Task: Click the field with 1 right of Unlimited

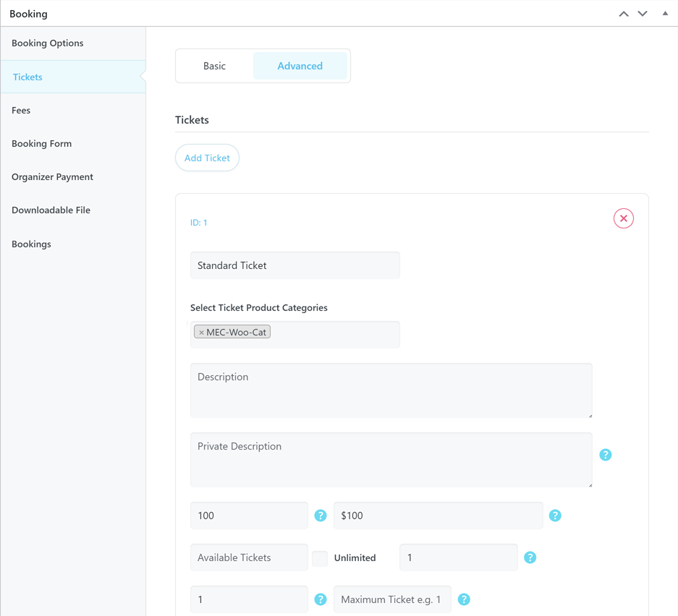Action: click(459, 557)
